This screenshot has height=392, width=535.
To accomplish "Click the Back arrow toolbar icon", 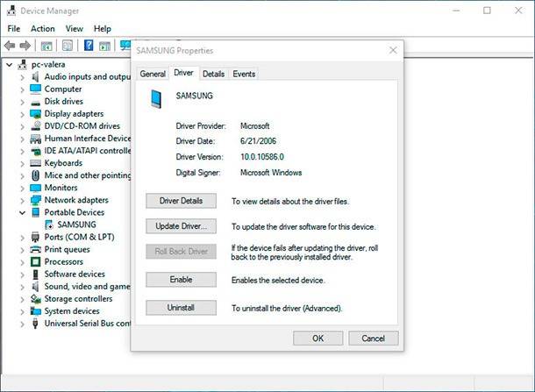I will 10,46.
